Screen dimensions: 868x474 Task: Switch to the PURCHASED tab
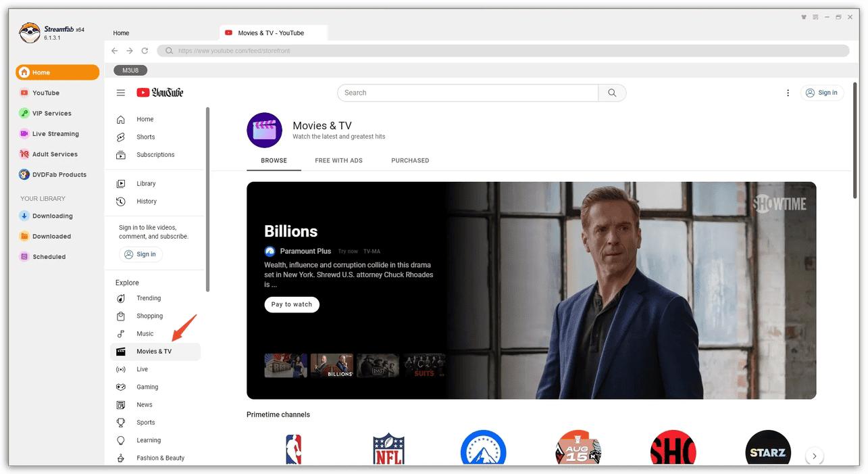point(410,160)
